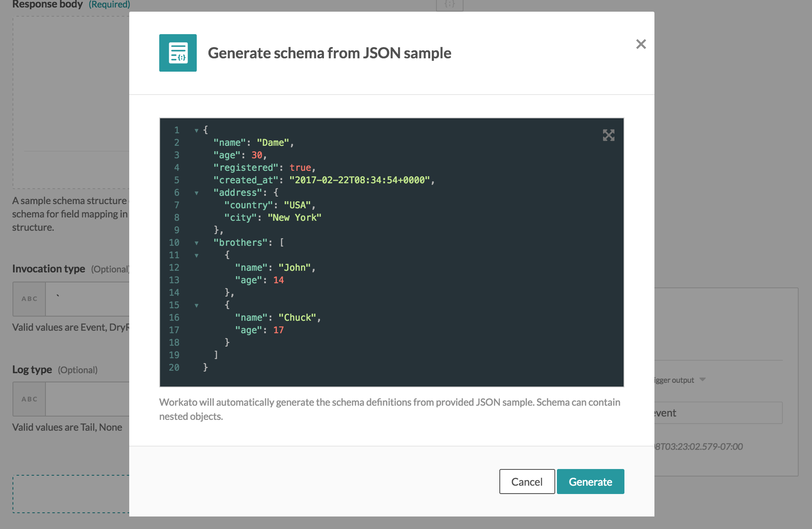Collapse the root JSON object on line 1
The image size is (812, 529).
[196, 130]
